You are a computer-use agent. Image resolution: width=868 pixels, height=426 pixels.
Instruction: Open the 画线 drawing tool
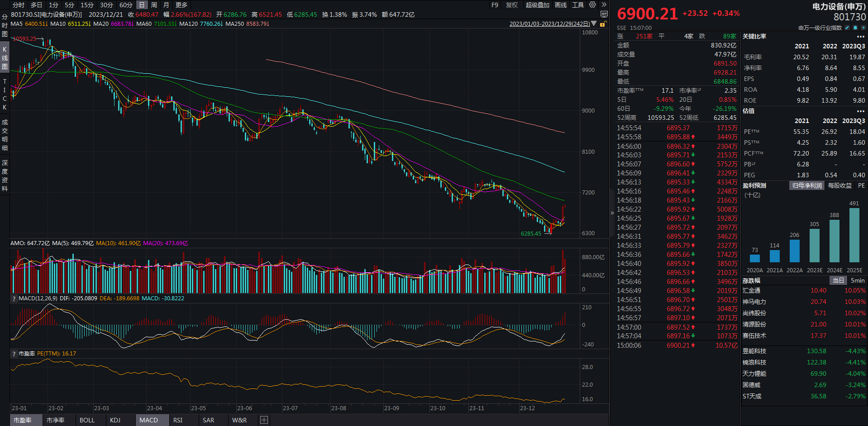click(561, 5)
